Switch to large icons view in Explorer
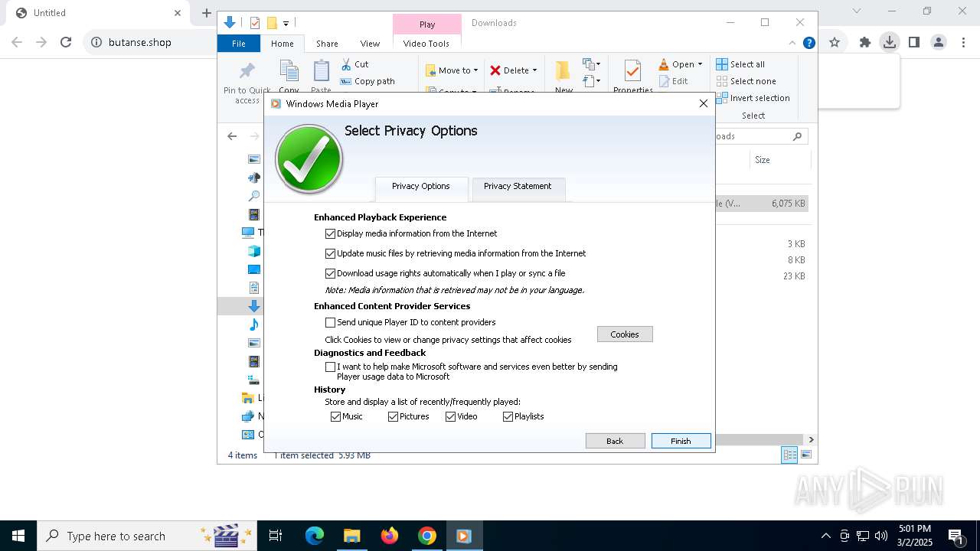 pos(806,455)
